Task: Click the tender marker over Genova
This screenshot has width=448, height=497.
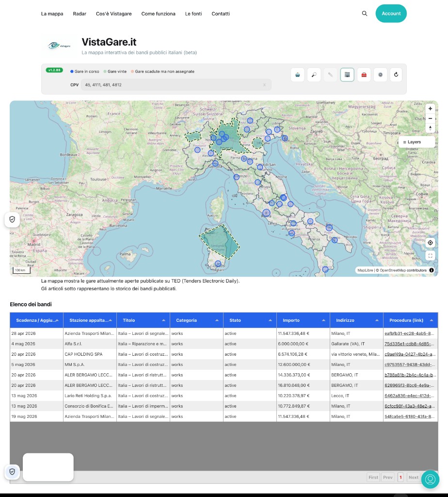Action: point(215,164)
